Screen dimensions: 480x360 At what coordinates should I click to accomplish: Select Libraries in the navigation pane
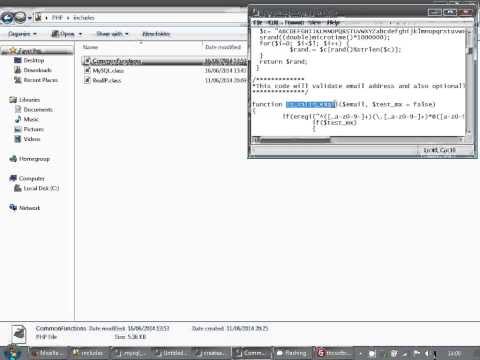coord(29,100)
